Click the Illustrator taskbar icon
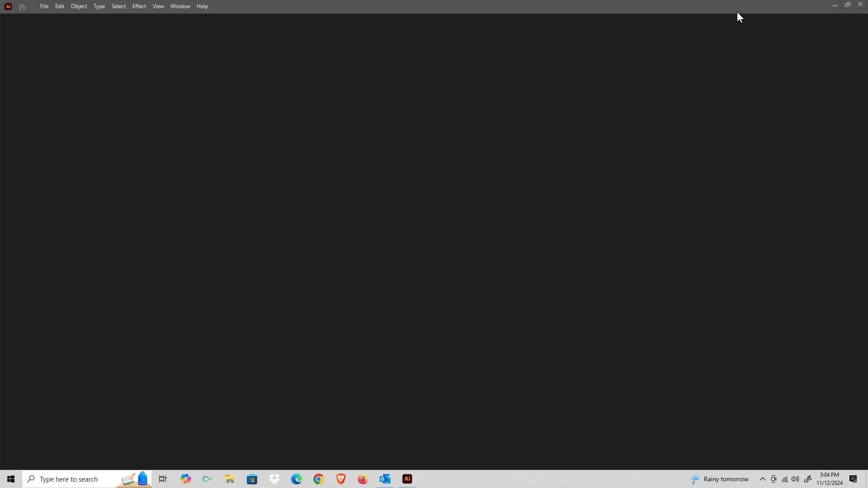This screenshot has width=868, height=488. coord(407,479)
